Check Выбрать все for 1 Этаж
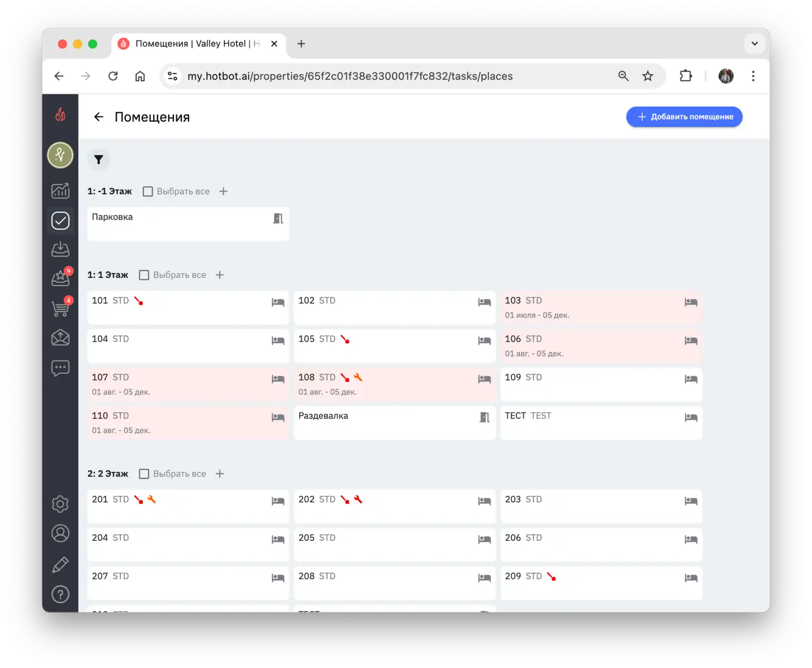The height and width of the screenshot is (668, 812). point(144,275)
